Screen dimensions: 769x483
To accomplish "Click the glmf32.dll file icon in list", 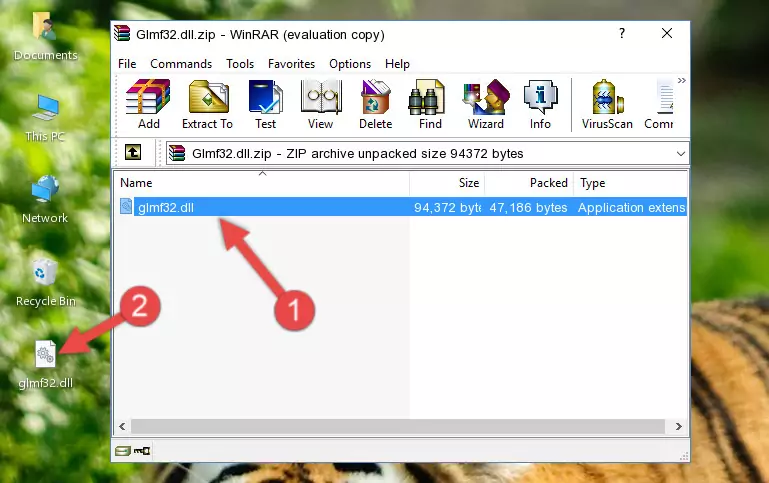I will [x=126, y=206].
